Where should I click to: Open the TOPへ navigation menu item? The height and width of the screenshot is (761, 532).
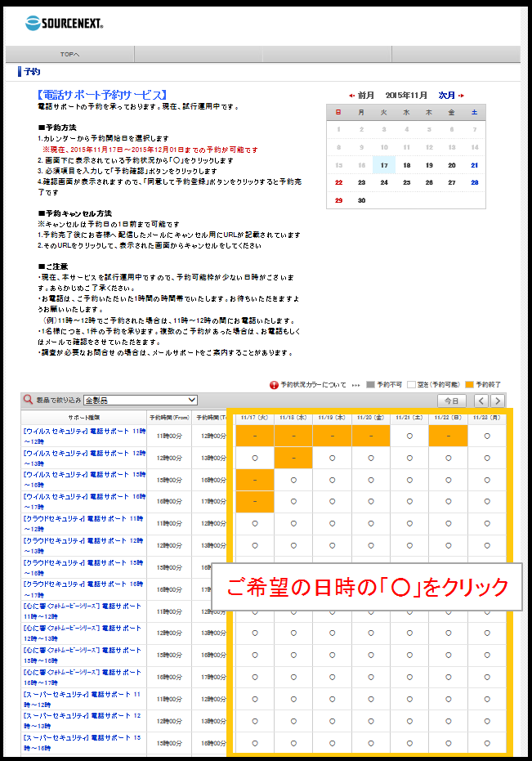pos(70,55)
